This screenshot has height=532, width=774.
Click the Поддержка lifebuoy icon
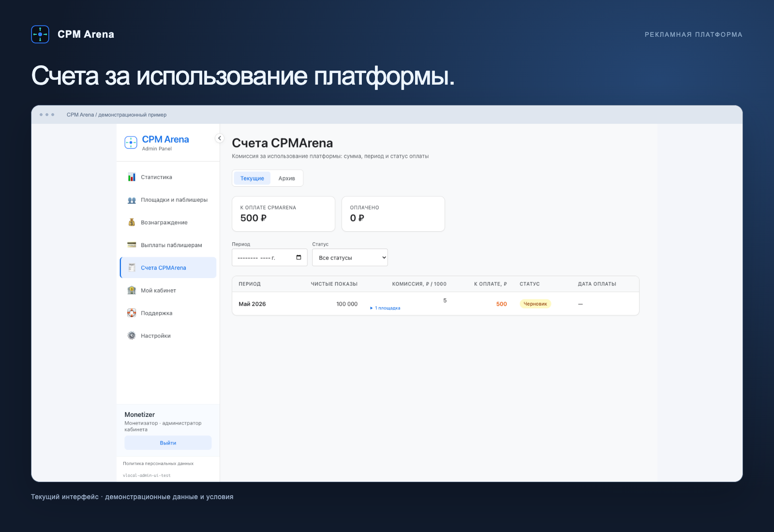(132, 313)
